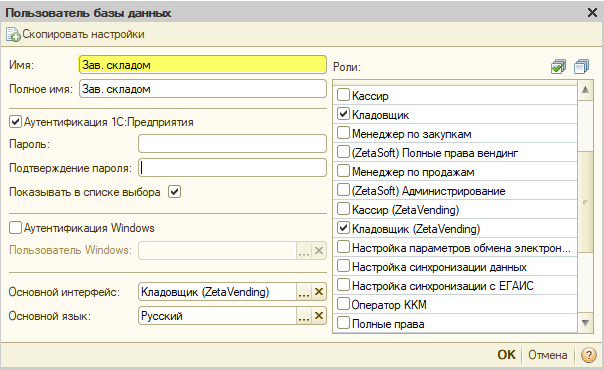
Task: Open help question mark icon
Action: coord(589,355)
